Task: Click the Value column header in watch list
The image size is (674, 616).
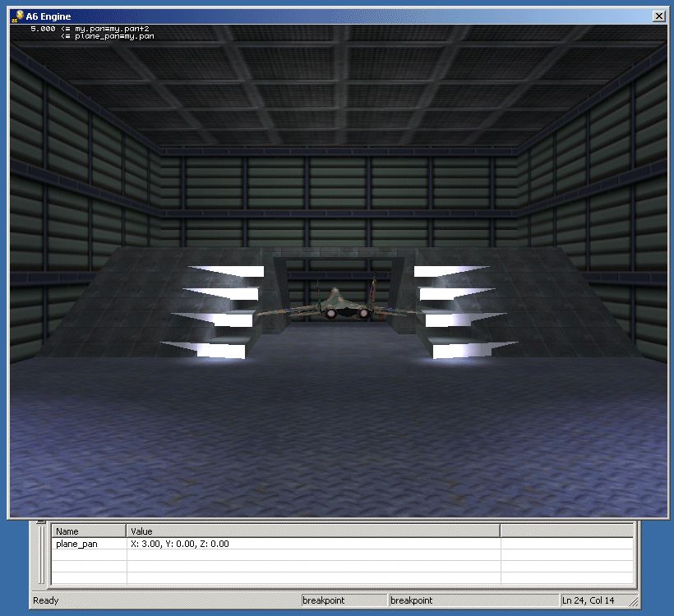Action: pyautogui.click(x=312, y=531)
